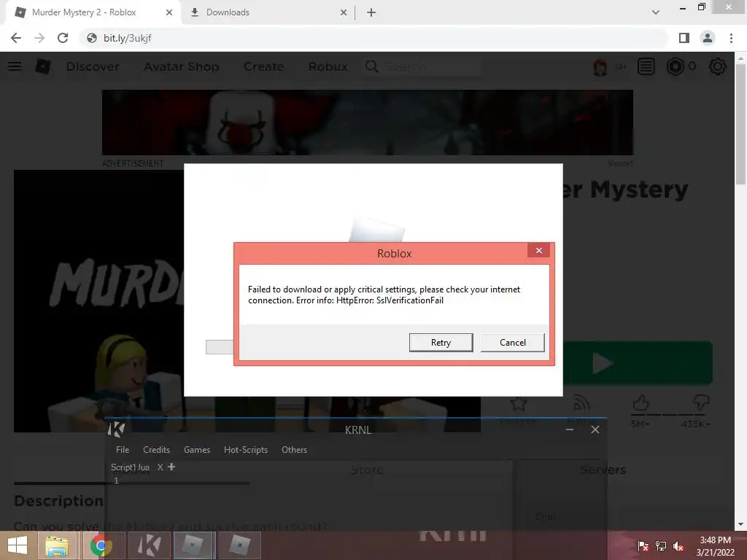Open the Windows Start button
The image size is (747, 560).
click(x=18, y=545)
